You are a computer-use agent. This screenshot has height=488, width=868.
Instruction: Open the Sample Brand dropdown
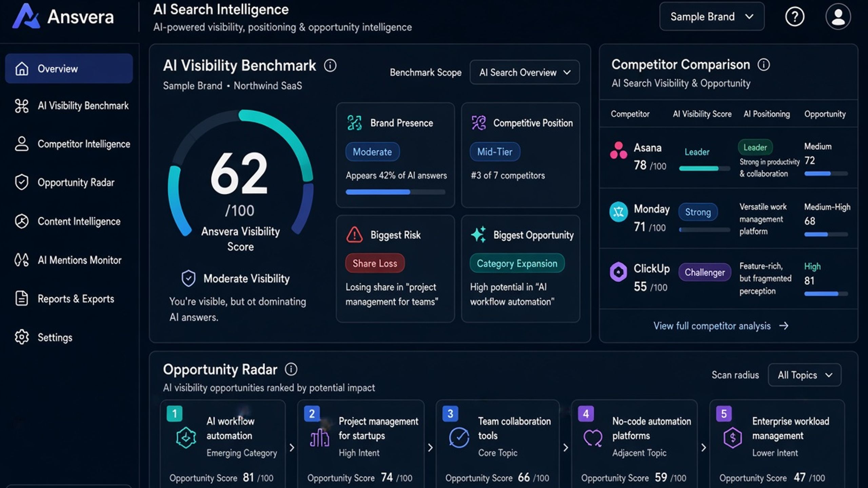pyautogui.click(x=712, y=16)
